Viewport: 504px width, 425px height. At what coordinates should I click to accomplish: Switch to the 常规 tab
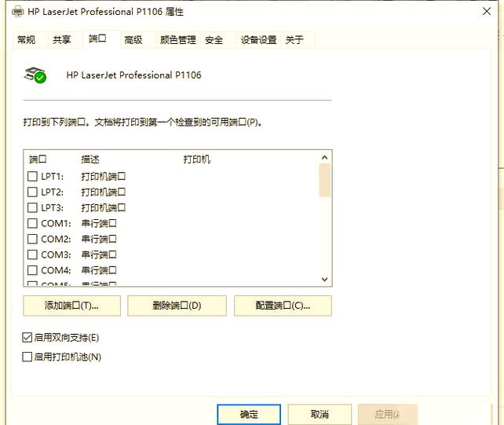27,40
